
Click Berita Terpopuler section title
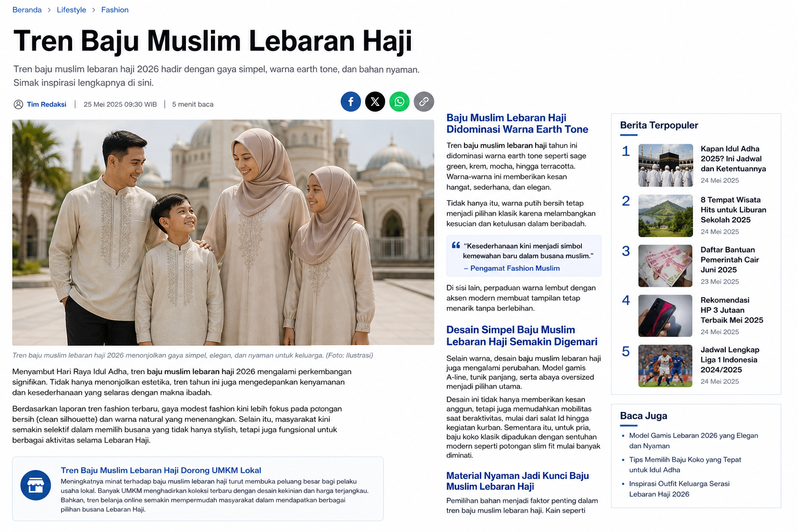[659, 125]
